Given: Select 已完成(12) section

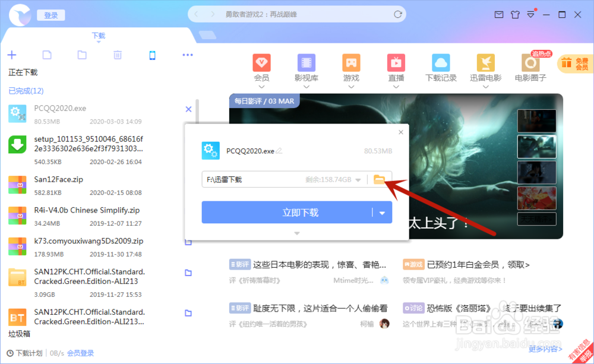Looking at the screenshot, I should [26, 91].
